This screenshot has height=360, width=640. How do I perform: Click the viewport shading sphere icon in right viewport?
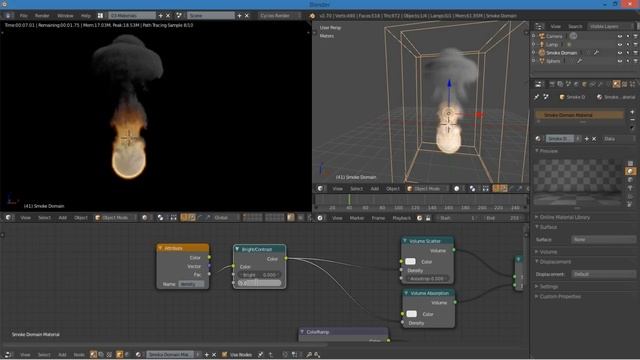click(x=456, y=189)
